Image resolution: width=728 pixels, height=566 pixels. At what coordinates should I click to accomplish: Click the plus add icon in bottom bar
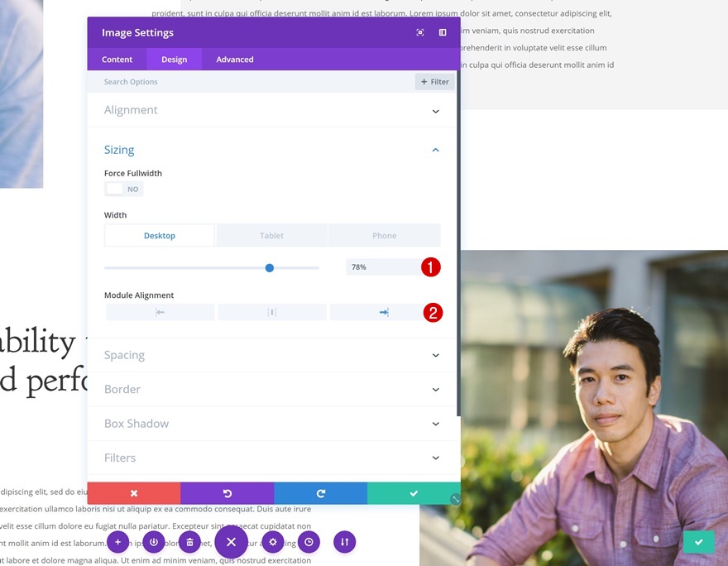[118, 542]
